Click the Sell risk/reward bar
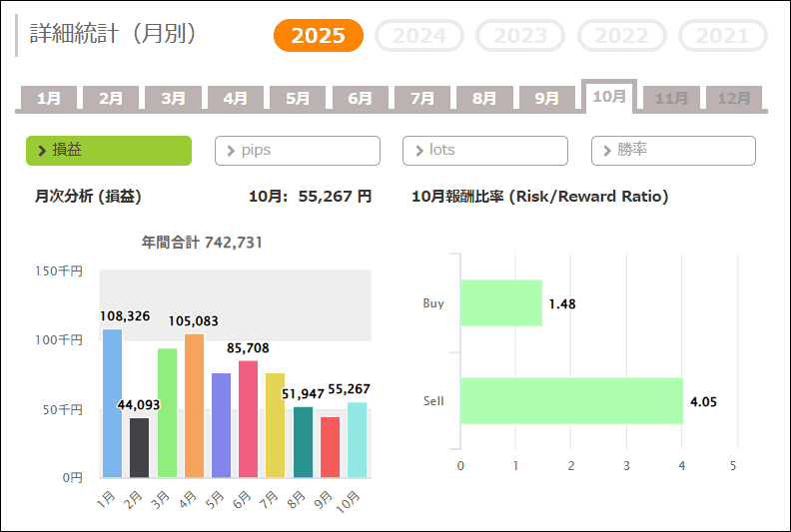 click(x=571, y=401)
